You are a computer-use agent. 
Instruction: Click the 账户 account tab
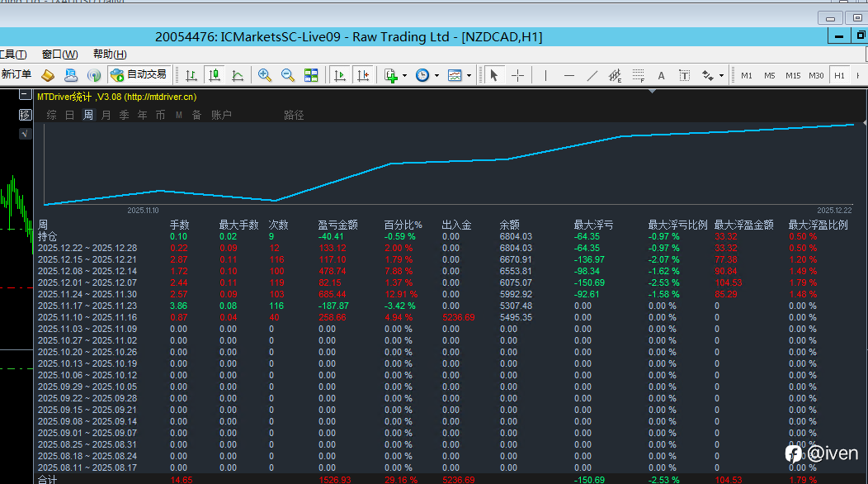(x=221, y=115)
